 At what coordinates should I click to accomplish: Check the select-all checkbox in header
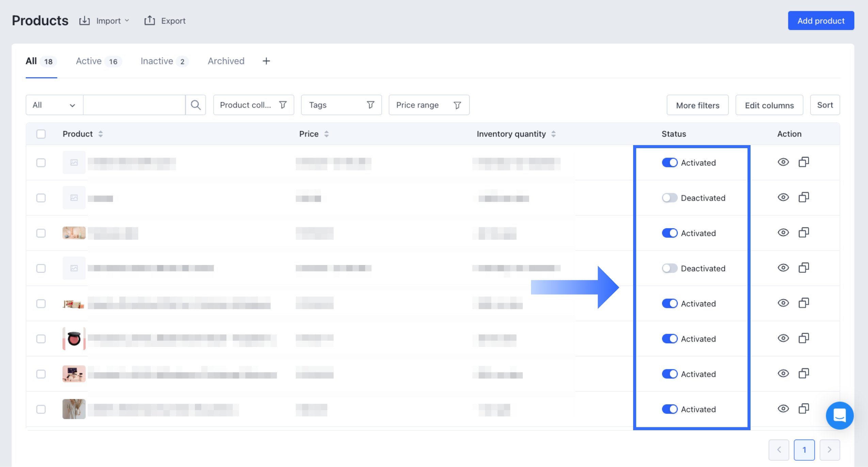point(41,134)
